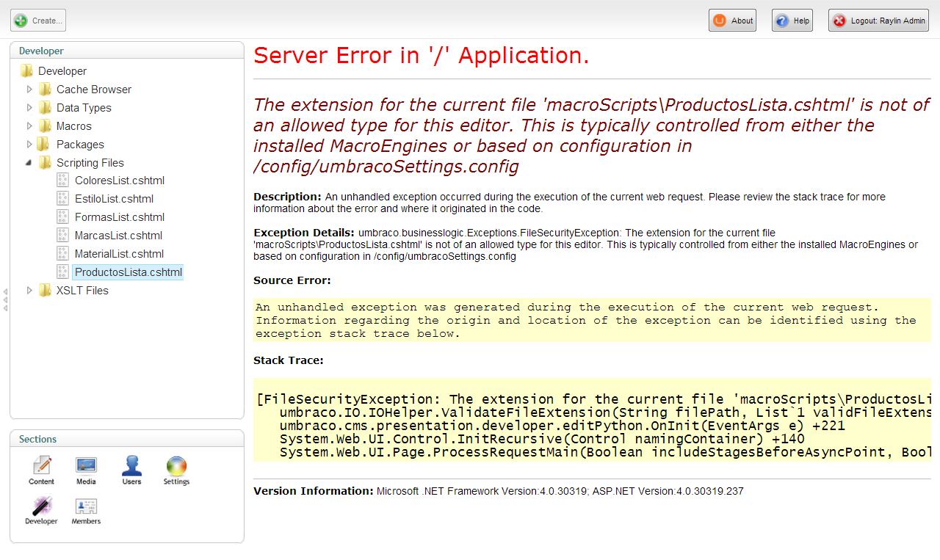Click the FormasList.cshtml file icon
The image size is (940, 560).
63,217
